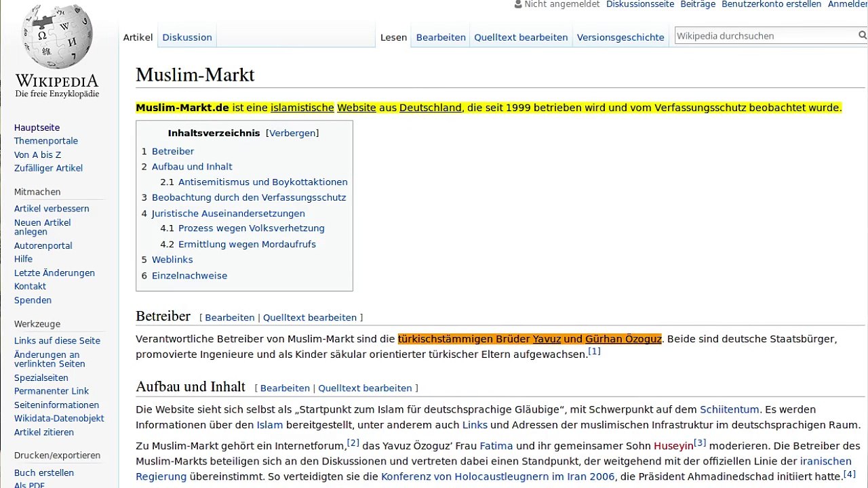Open the islamistische link in the intro

tap(302, 108)
